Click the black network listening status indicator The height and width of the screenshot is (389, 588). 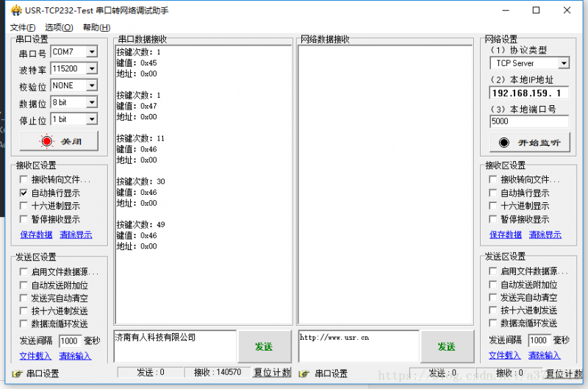(x=504, y=143)
